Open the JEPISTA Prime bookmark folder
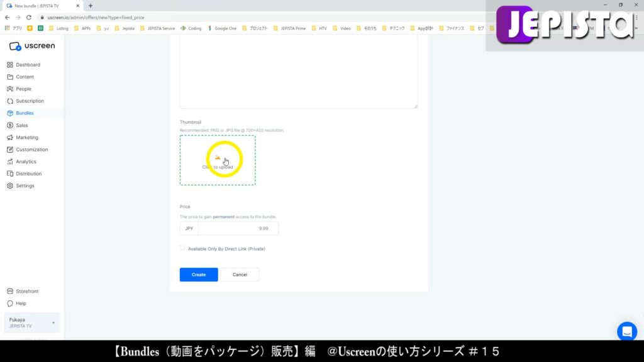The width and height of the screenshot is (644, 362). pos(289,28)
